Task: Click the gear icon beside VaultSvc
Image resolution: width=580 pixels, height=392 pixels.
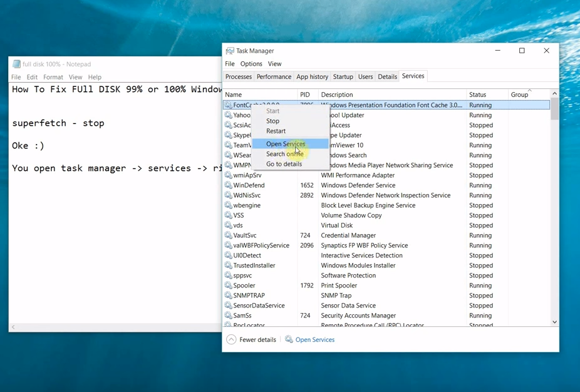Action: 229,235
